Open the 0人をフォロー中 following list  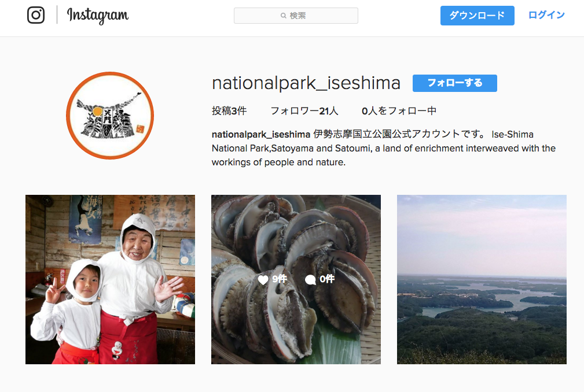[399, 111]
